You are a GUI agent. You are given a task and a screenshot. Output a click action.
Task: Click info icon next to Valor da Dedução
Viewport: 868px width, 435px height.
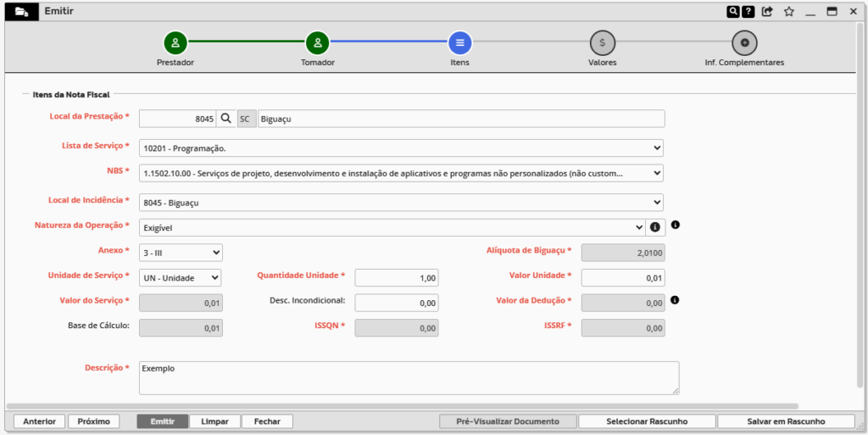(676, 300)
